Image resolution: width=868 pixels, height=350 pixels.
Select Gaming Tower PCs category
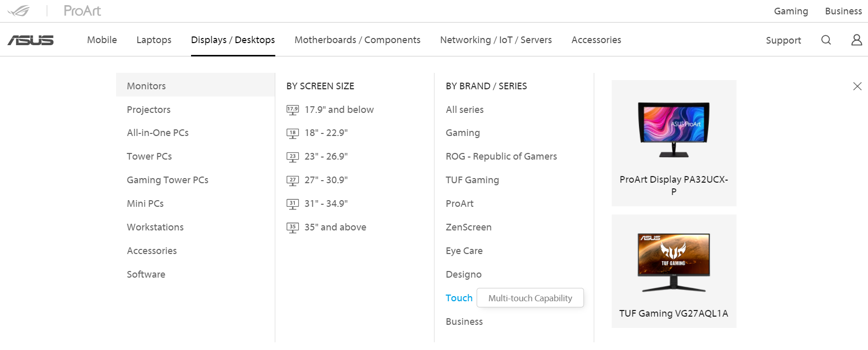click(x=168, y=180)
